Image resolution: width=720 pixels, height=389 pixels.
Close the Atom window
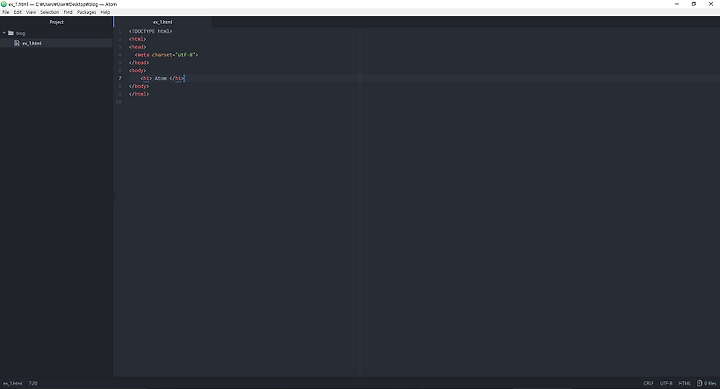coord(711,4)
